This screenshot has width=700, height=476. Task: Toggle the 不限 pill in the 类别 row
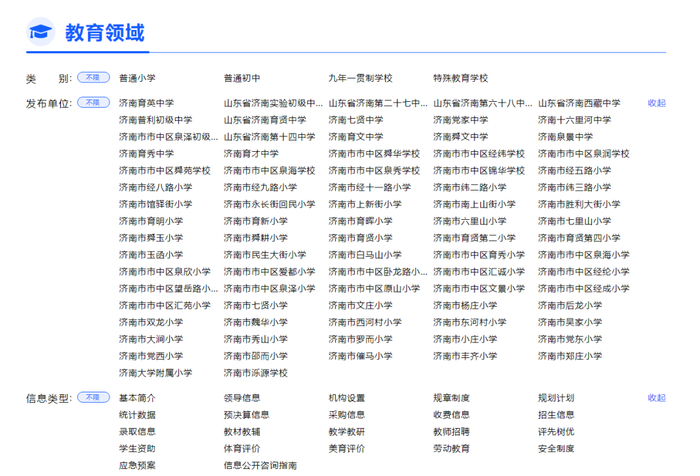(94, 78)
